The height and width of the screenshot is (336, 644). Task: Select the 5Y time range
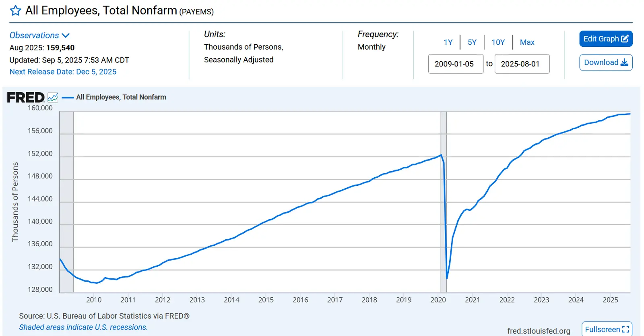(472, 42)
